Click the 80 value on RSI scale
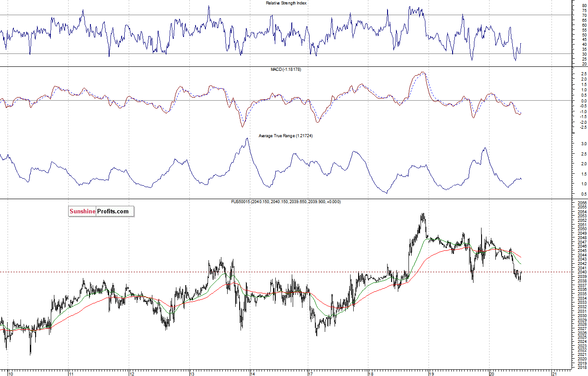Viewport: 588px width, 376px height. tap(584, 6)
